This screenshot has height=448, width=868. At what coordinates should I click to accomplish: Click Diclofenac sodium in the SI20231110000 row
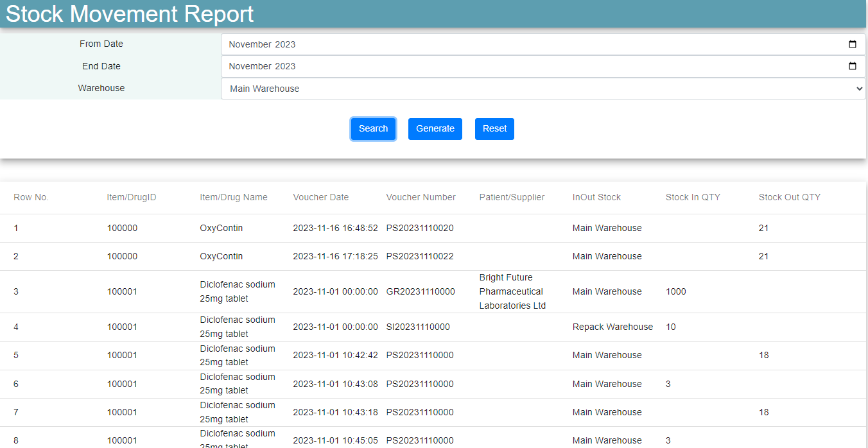pyautogui.click(x=238, y=327)
